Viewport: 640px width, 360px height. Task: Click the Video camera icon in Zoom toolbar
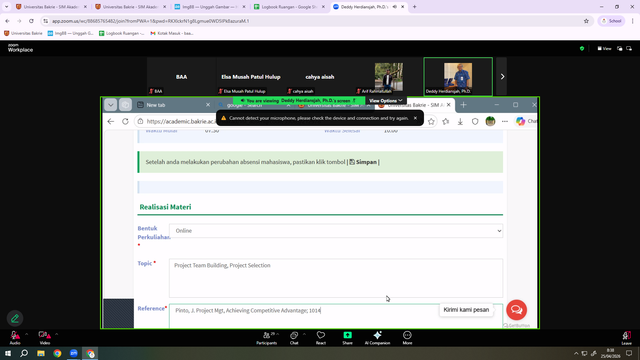click(44, 336)
